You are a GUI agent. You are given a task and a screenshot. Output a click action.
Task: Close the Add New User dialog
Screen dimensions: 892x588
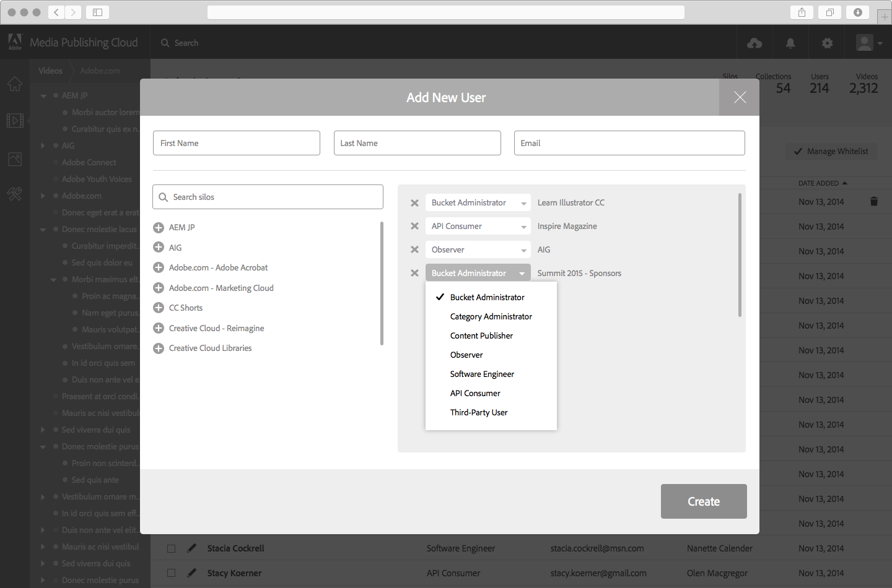click(x=740, y=97)
